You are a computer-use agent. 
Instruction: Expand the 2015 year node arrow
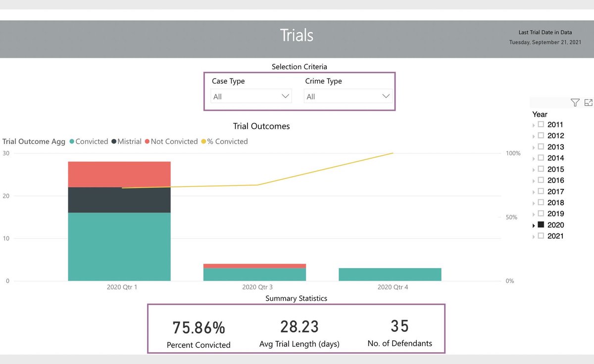click(534, 170)
